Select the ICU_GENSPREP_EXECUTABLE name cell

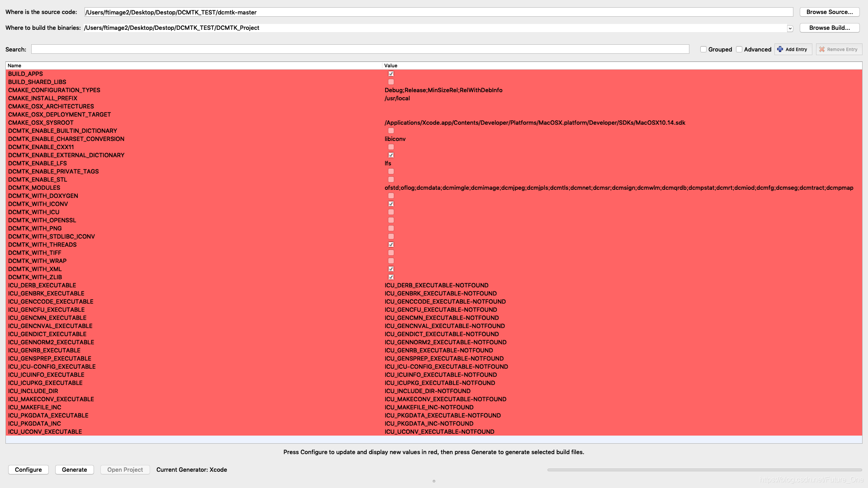point(50,358)
